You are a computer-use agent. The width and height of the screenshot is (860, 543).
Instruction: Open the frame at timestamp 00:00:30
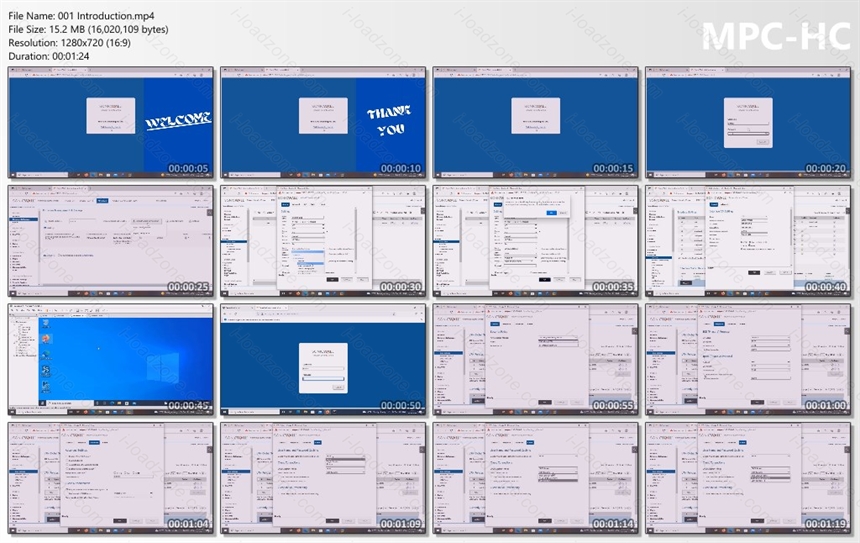pyautogui.click(x=323, y=241)
